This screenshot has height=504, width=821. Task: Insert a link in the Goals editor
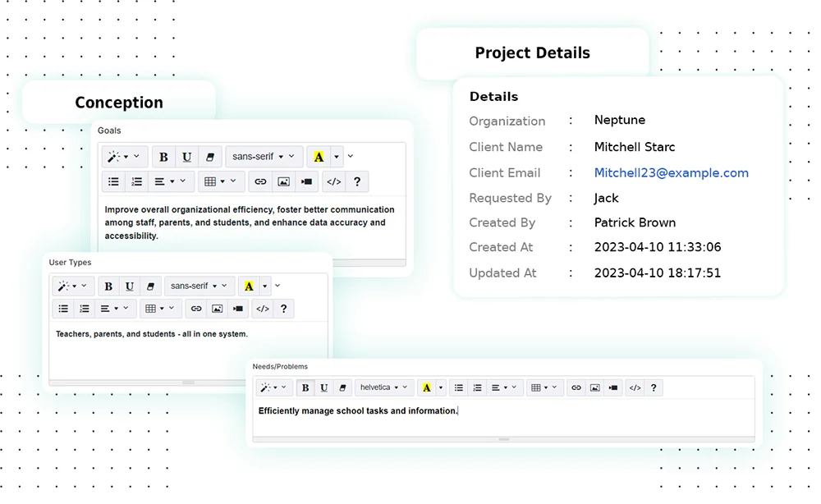(x=260, y=181)
